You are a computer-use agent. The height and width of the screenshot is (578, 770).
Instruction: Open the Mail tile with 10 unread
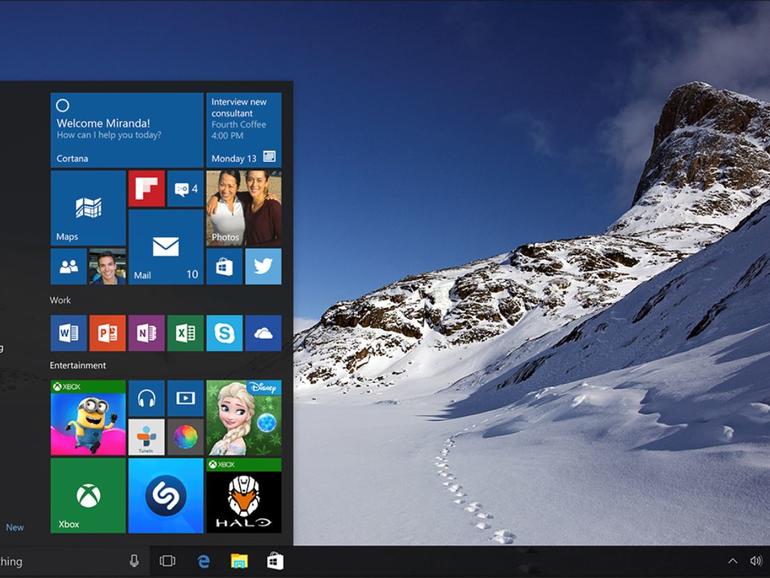tap(165, 247)
